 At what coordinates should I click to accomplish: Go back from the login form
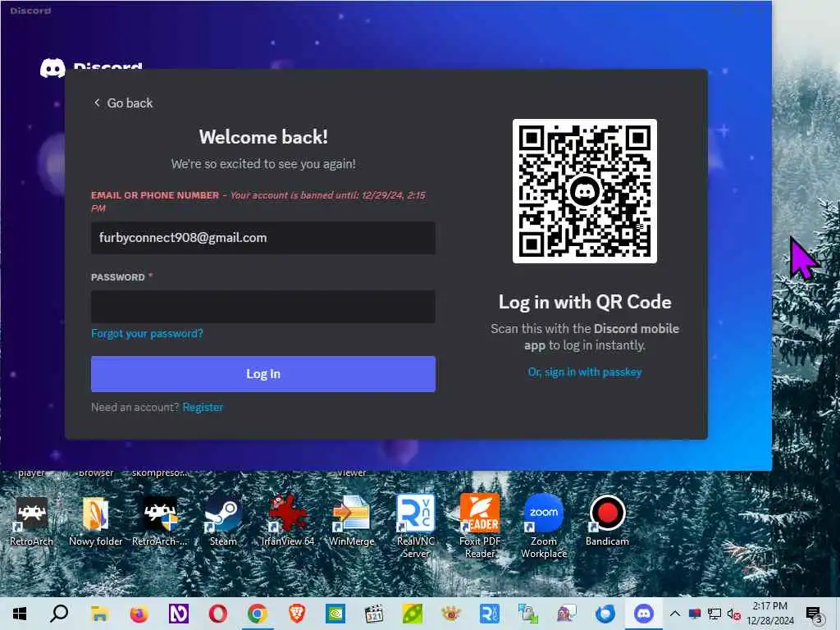coord(123,103)
